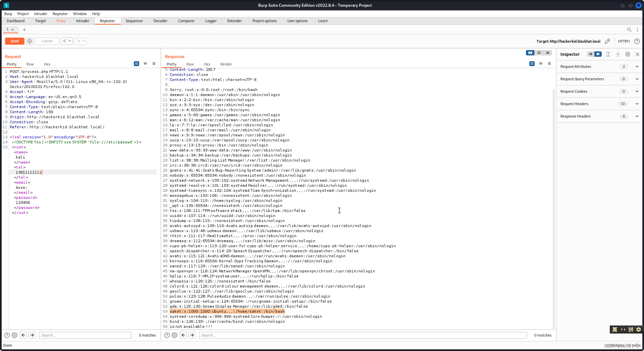The image size is (644, 351).
Task: Send the request
Action: coord(15,41)
